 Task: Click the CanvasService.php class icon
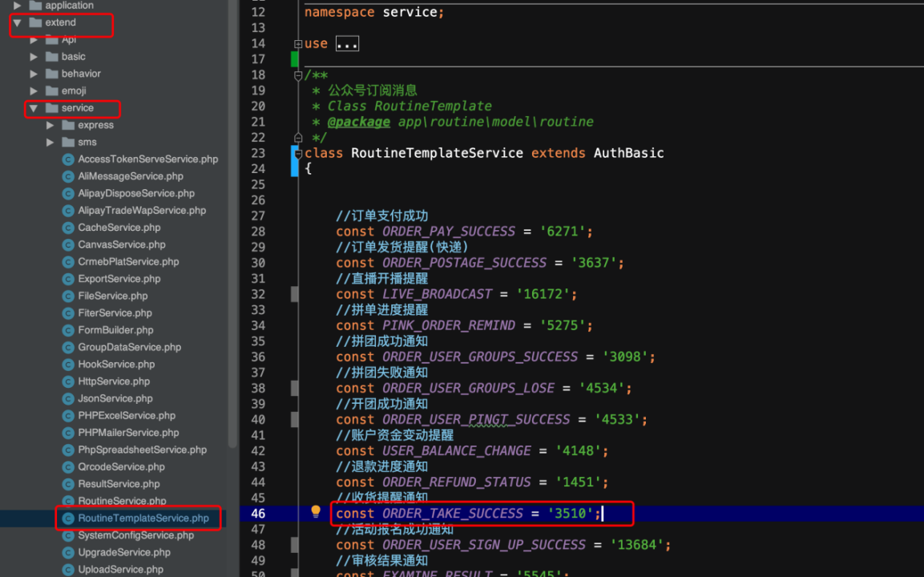68,244
